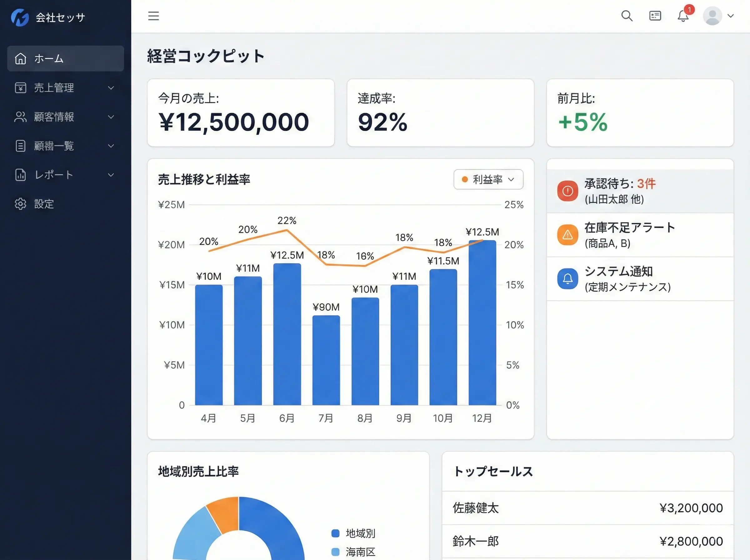Open the hamburger menu at the top
The height and width of the screenshot is (560, 750).
[x=153, y=16]
